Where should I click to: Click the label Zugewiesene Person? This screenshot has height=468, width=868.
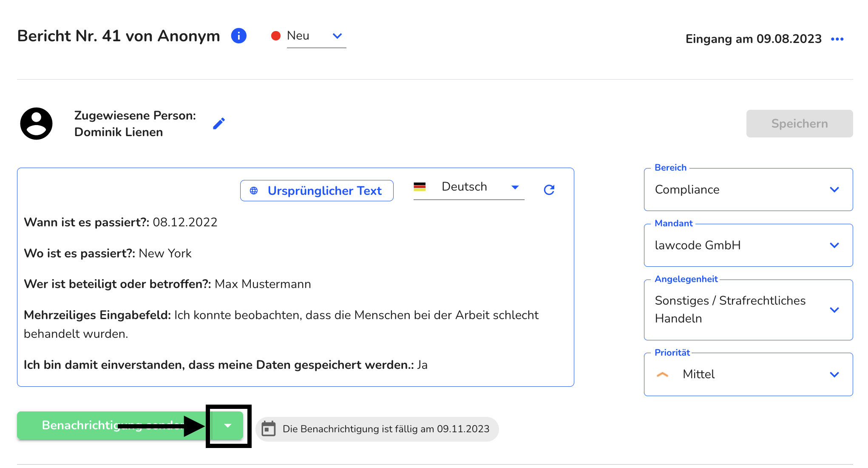click(135, 116)
